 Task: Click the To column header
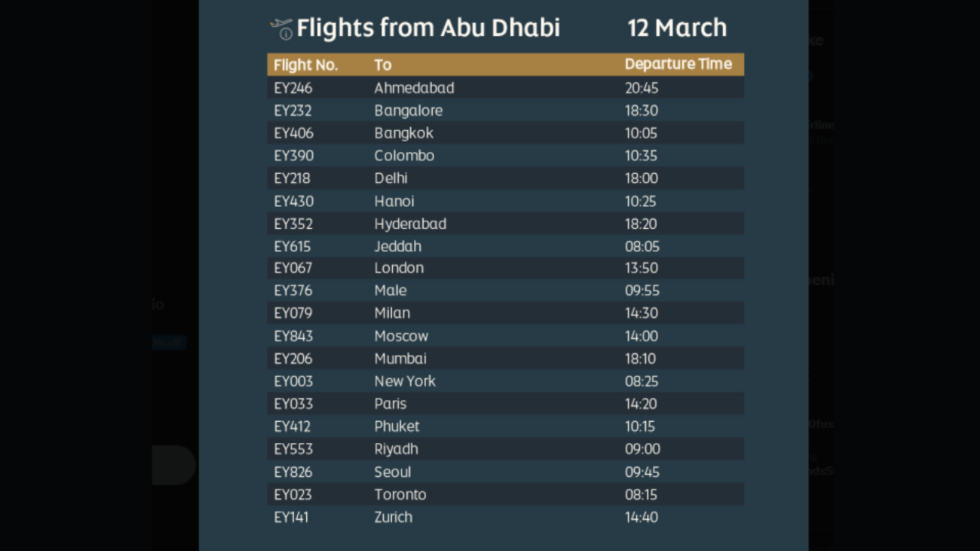pyautogui.click(x=383, y=65)
